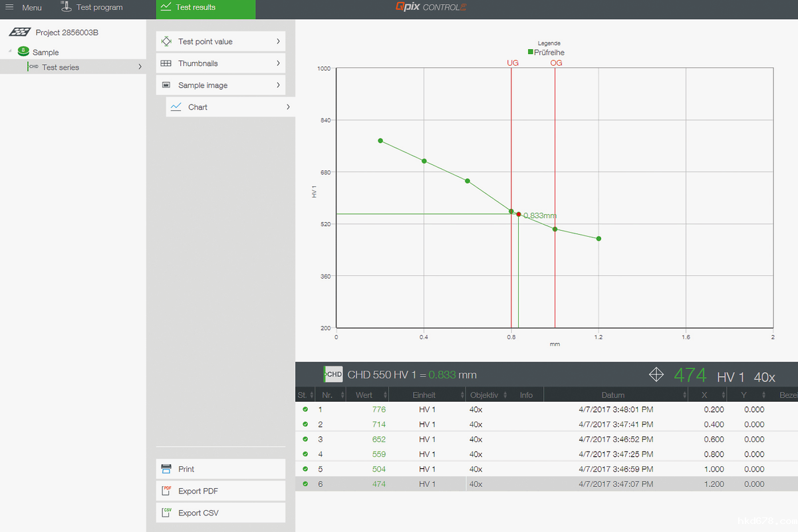Open the hamburger Menu icon
This screenshot has height=532, width=798.
tap(9, 7)
